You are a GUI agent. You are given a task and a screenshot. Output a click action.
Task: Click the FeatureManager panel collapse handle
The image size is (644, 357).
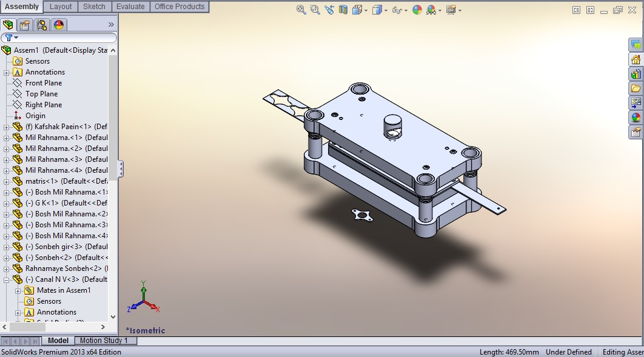(121, 168)
